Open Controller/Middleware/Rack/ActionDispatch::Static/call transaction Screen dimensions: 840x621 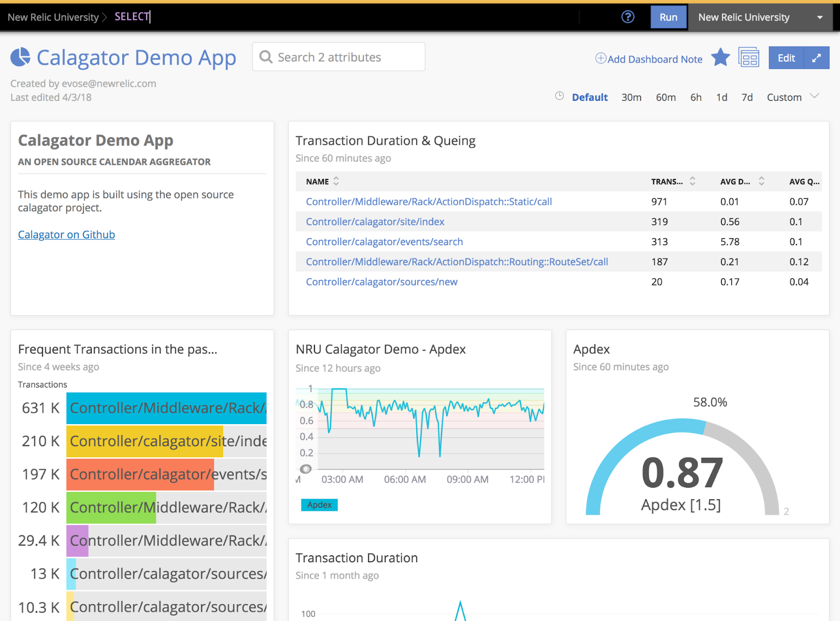pyautogui.click(x=429, y=202)
